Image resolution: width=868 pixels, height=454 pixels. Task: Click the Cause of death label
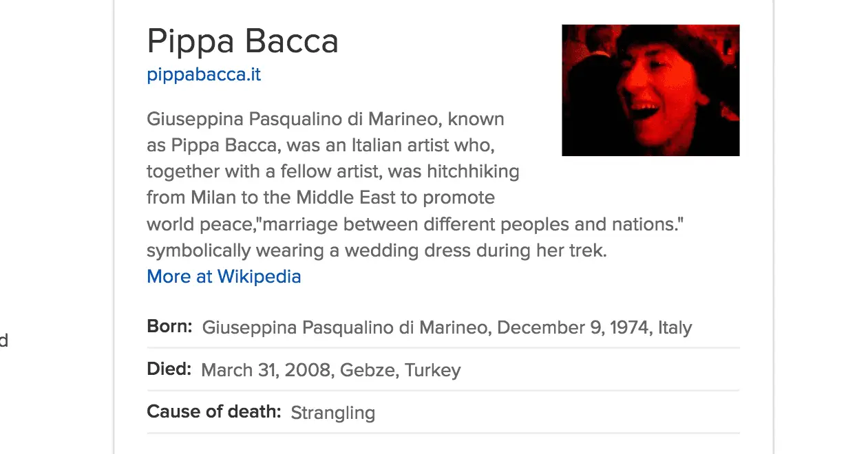pos(214,412)
